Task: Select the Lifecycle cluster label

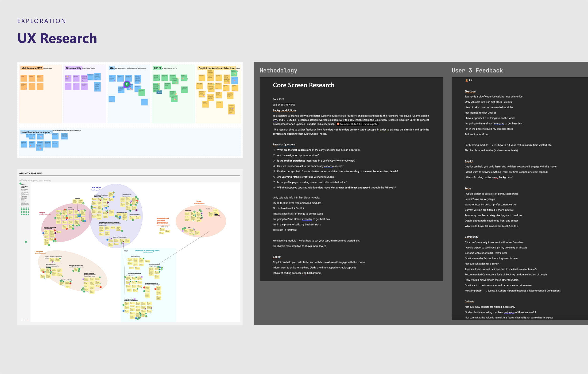Action: (x=38, y=251)
